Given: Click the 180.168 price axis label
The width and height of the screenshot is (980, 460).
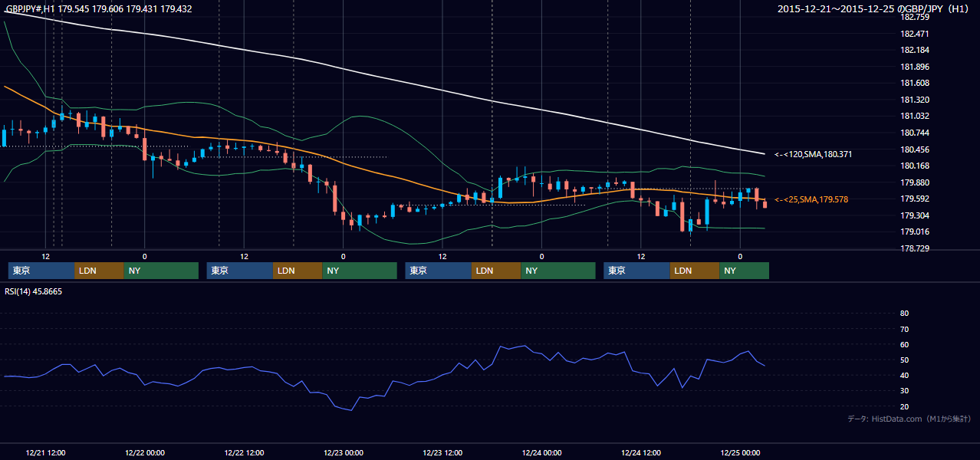Looking at the screenshot, I should point(914,166).
